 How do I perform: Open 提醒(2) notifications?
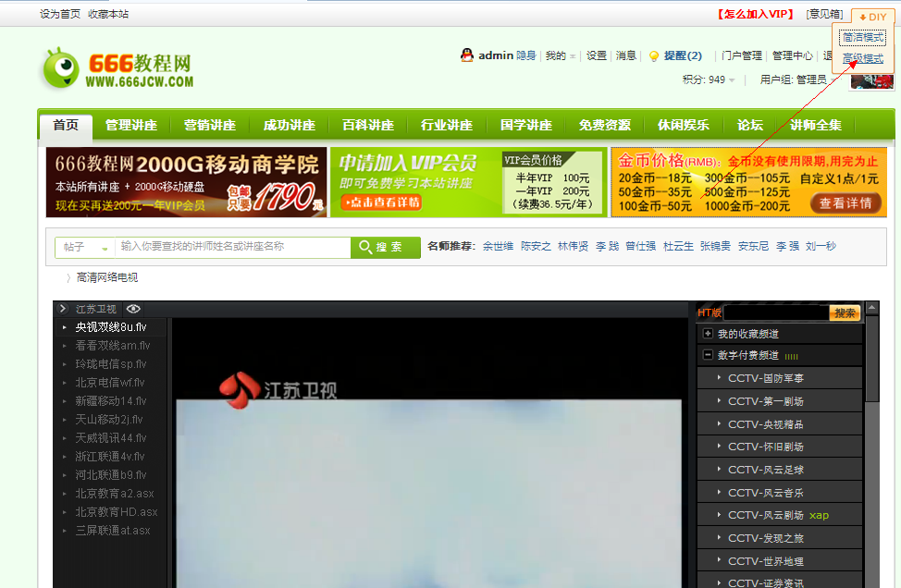pos(683,55)
